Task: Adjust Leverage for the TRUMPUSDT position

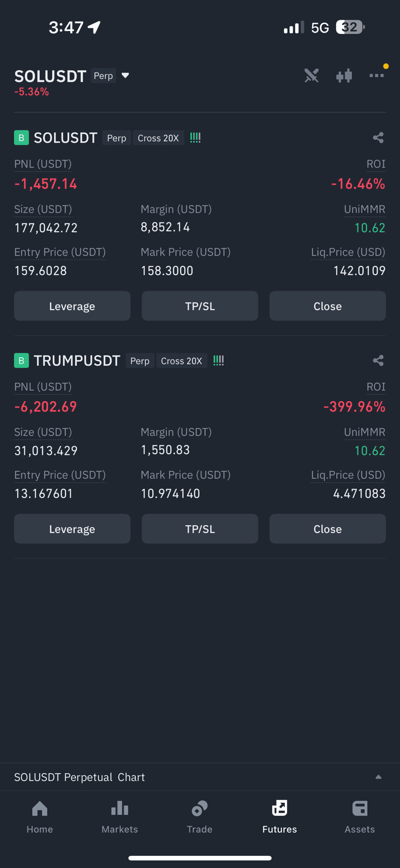Action: tap(72, 529)
